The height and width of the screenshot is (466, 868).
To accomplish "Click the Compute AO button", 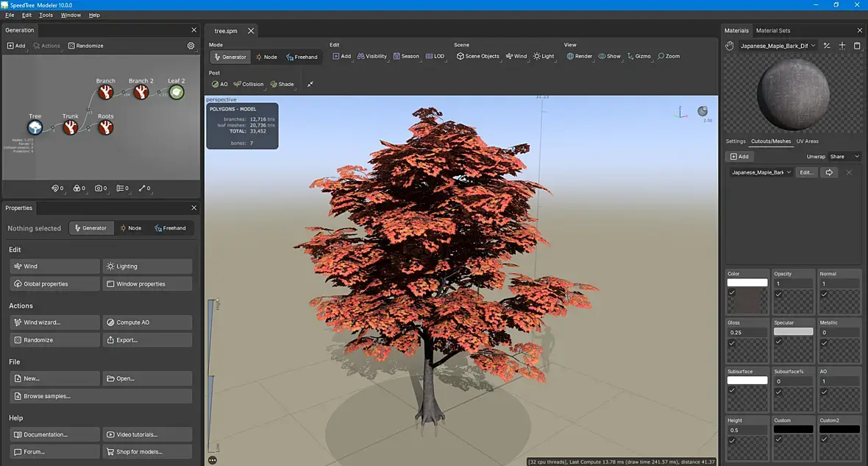I will tap(147, 322).
